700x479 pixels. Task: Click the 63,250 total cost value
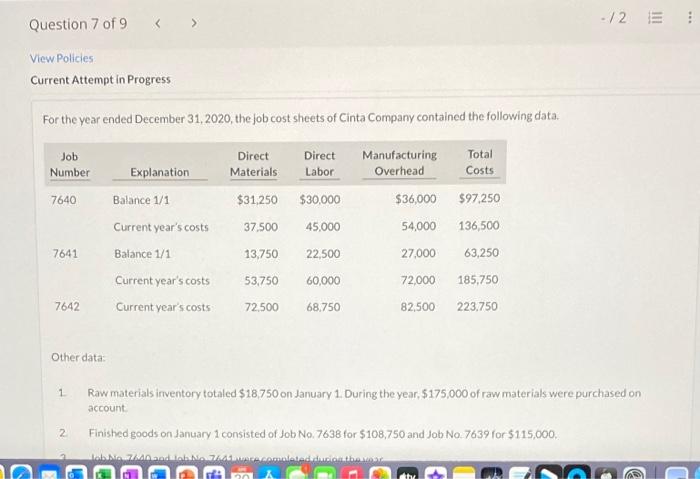(481, 253)
